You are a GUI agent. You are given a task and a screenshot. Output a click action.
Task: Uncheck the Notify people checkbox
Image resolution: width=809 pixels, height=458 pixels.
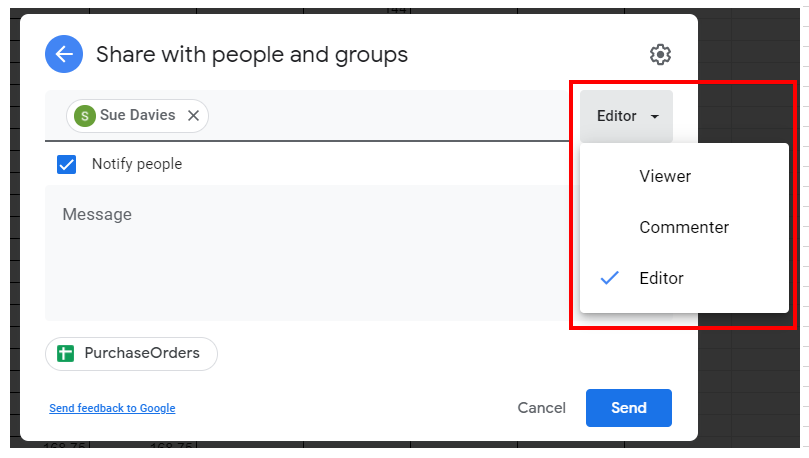point(67,164)
